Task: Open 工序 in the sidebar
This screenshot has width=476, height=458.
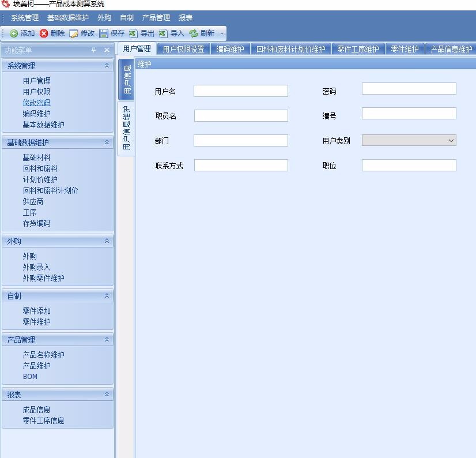Action: coord(29,212)
